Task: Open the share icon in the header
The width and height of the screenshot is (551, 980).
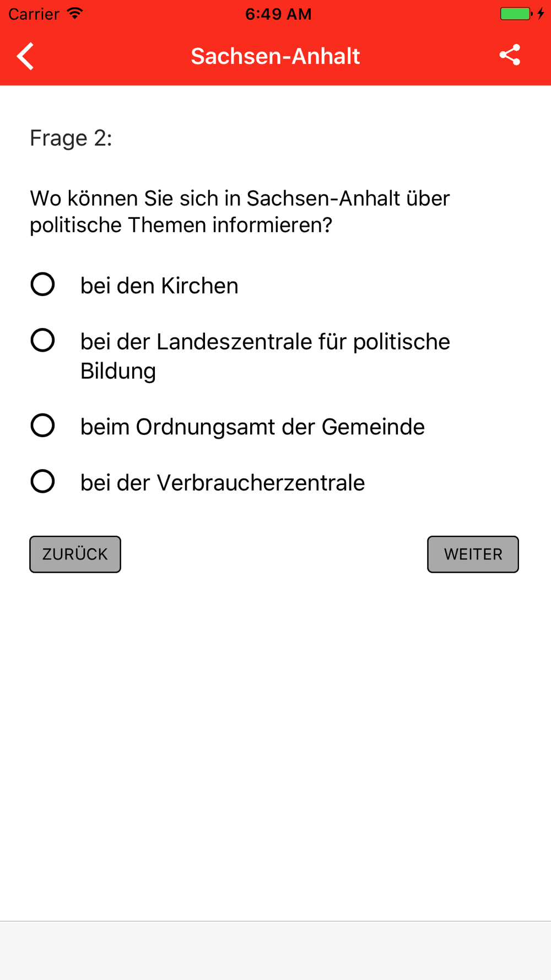Action: [x=510, y=55]
